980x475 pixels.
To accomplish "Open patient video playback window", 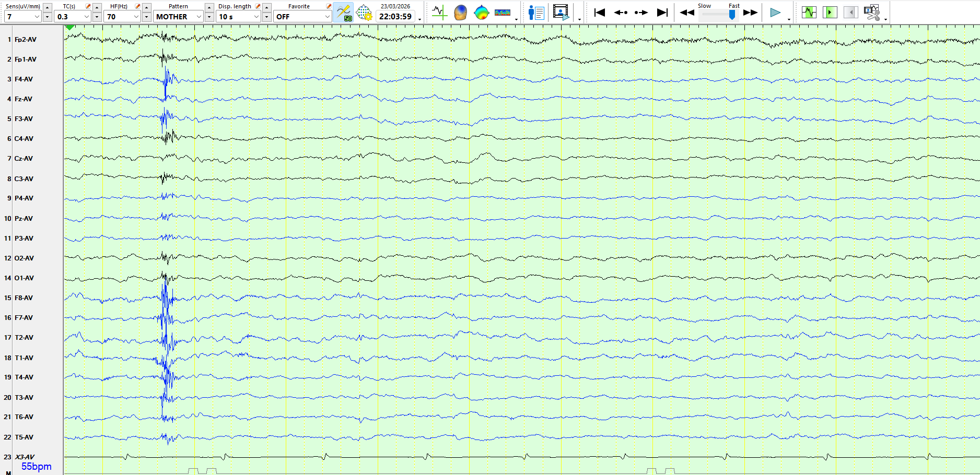I will click(561, 13).
